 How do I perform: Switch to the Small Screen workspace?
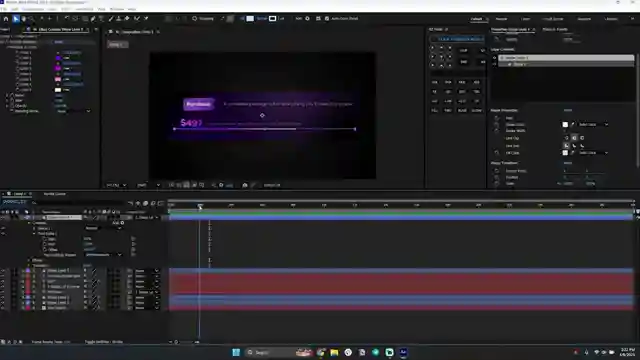point(553,19)
